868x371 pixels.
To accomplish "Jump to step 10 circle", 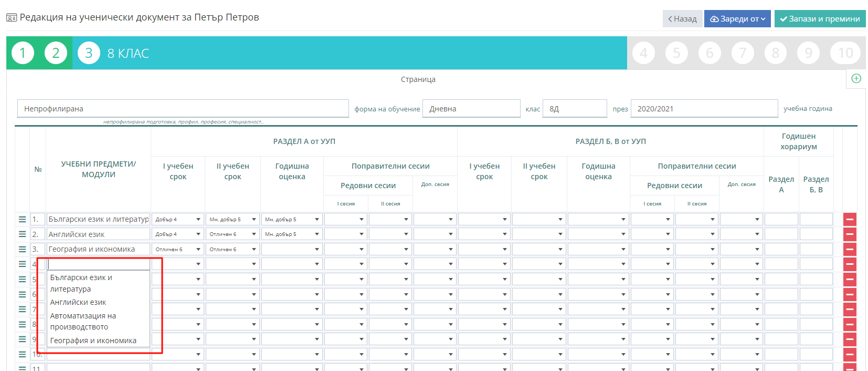I will pos(845,53).
